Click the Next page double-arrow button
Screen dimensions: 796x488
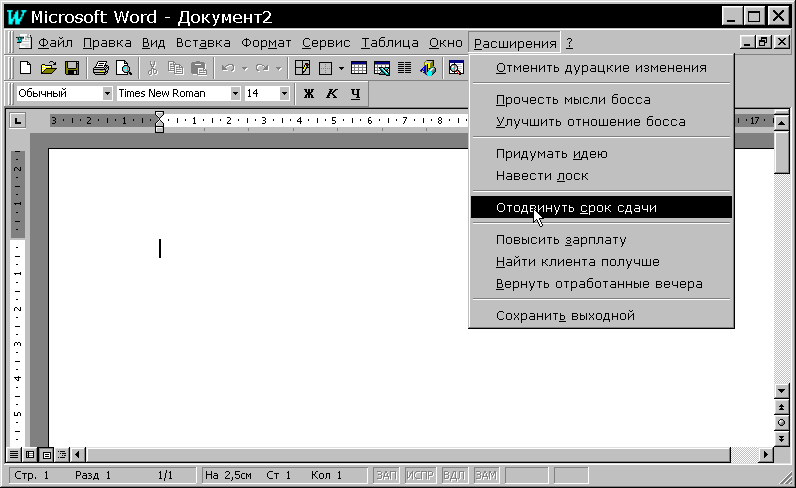tap(781, 438)
